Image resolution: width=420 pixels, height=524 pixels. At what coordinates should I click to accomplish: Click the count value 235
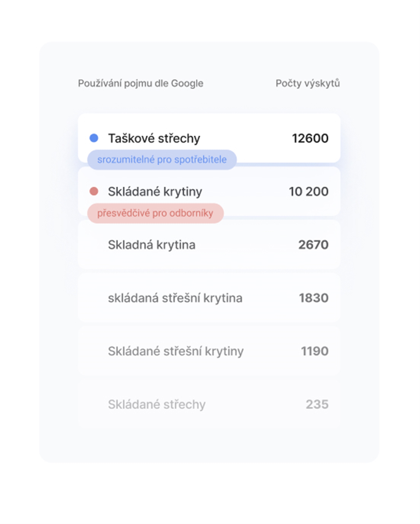click(x=317, y=404)
